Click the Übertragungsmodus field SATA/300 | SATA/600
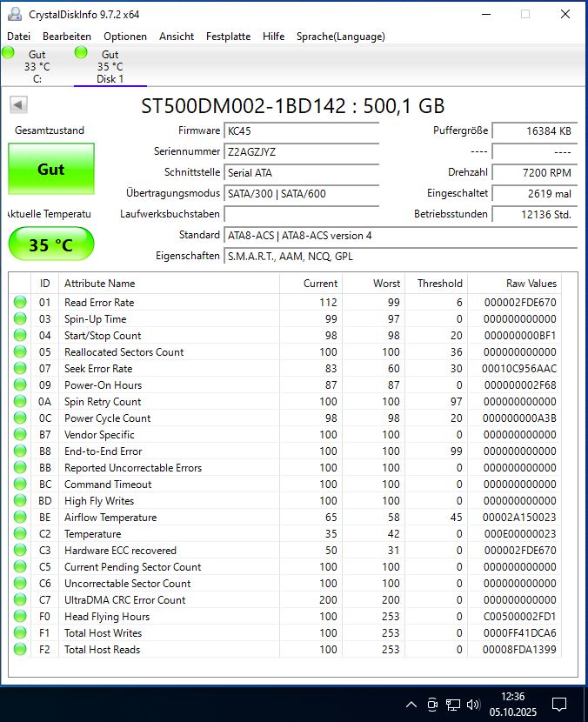 tap(301, 193)
